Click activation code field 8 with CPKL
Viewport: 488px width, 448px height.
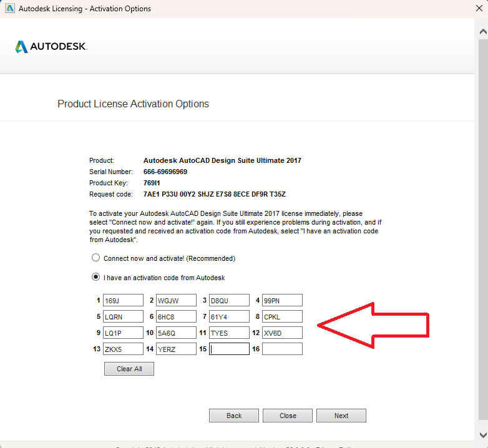(282, 316)
